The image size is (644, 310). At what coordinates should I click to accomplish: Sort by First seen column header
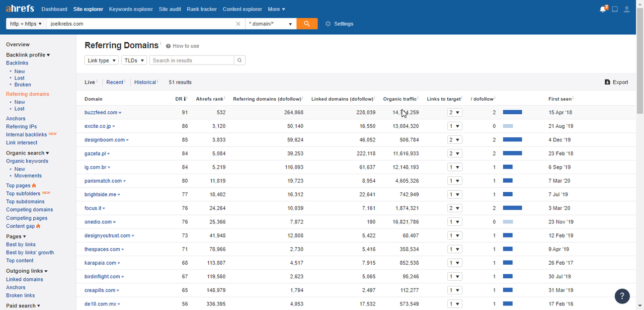coord(559,99)
